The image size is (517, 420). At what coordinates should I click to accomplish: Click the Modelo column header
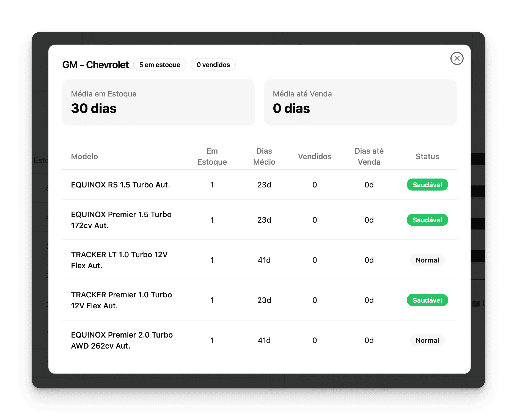(84, 157)
